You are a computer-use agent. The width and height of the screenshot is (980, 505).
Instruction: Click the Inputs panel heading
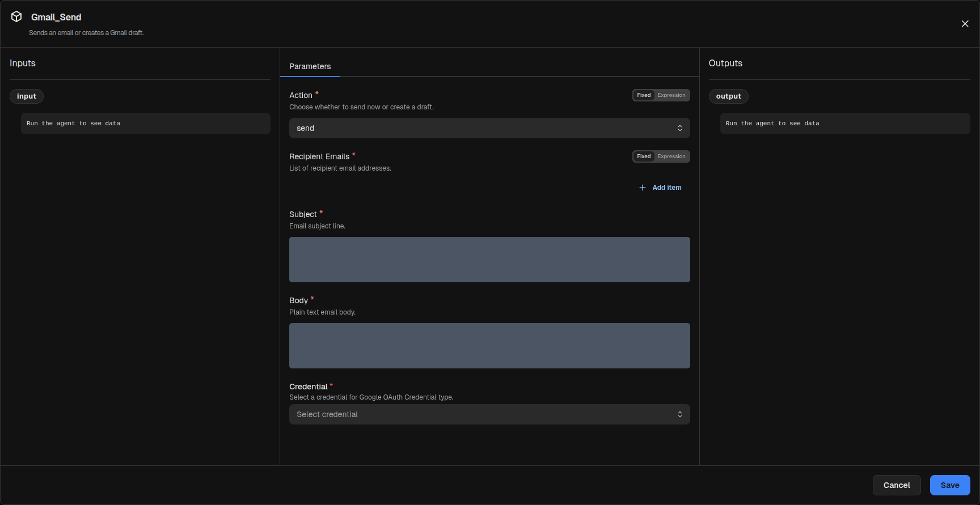click(x=23, y=63)
